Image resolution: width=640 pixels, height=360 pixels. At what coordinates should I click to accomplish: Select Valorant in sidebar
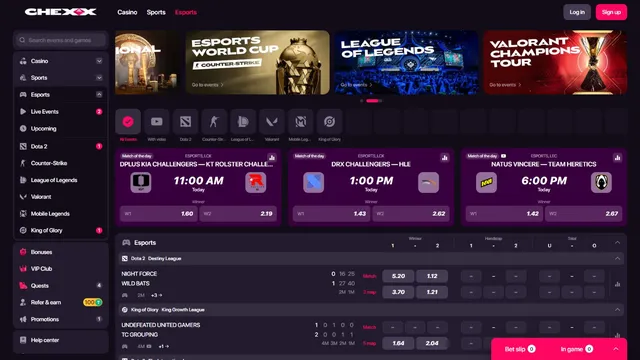61,197
